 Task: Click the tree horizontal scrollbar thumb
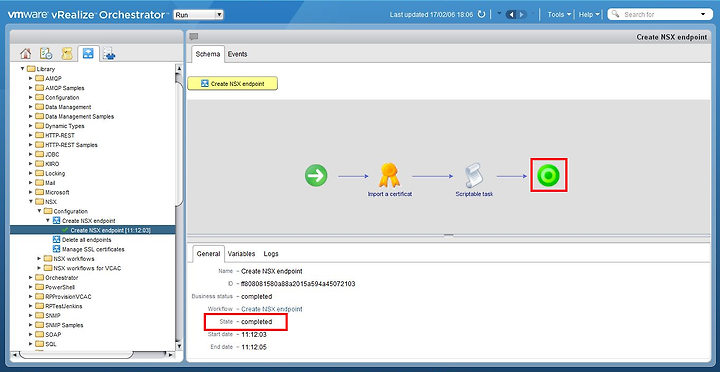click(x=76, y=355)
